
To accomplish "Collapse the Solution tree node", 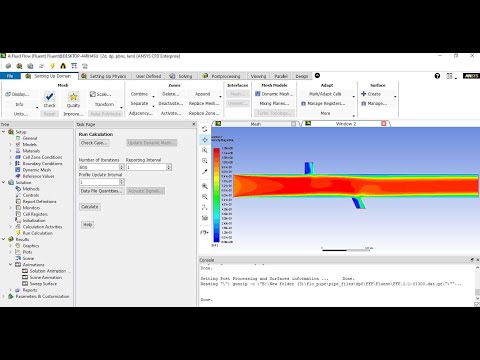I will [4, 183].
